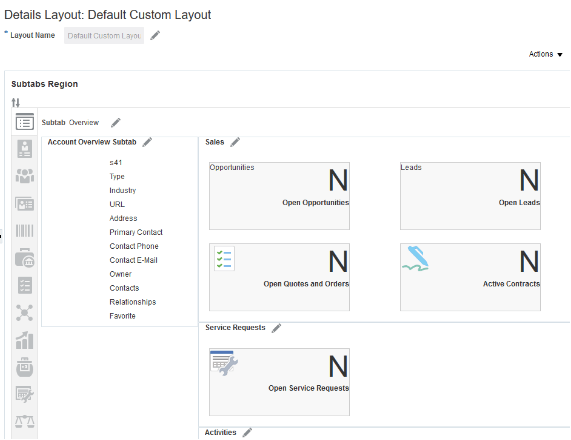Click the Details Layout page title
The height and width of the screenshot is (440, 571).
click(107, 15)
